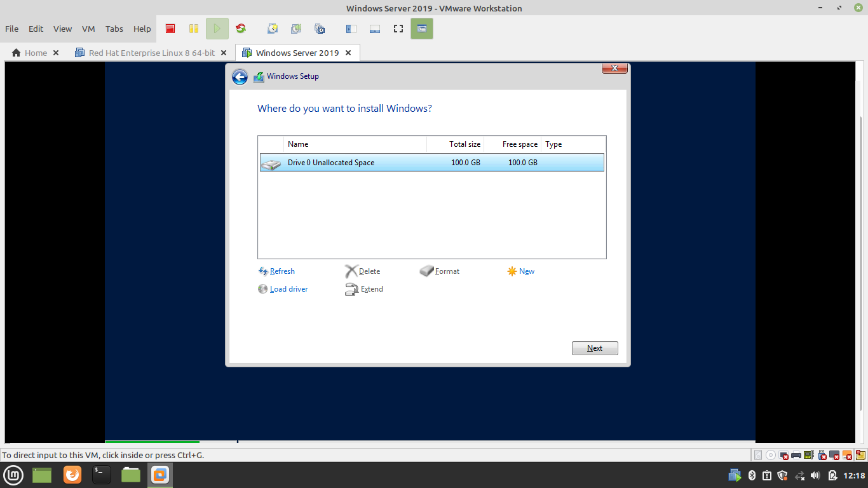
Task: Toggle the thumbnail bar icon
Action: point(375,29)
